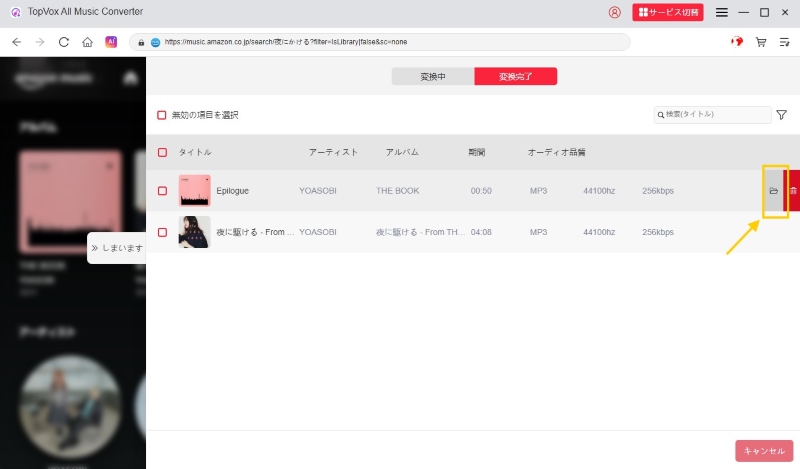Open the shopping cart

[x=761, y=42]
